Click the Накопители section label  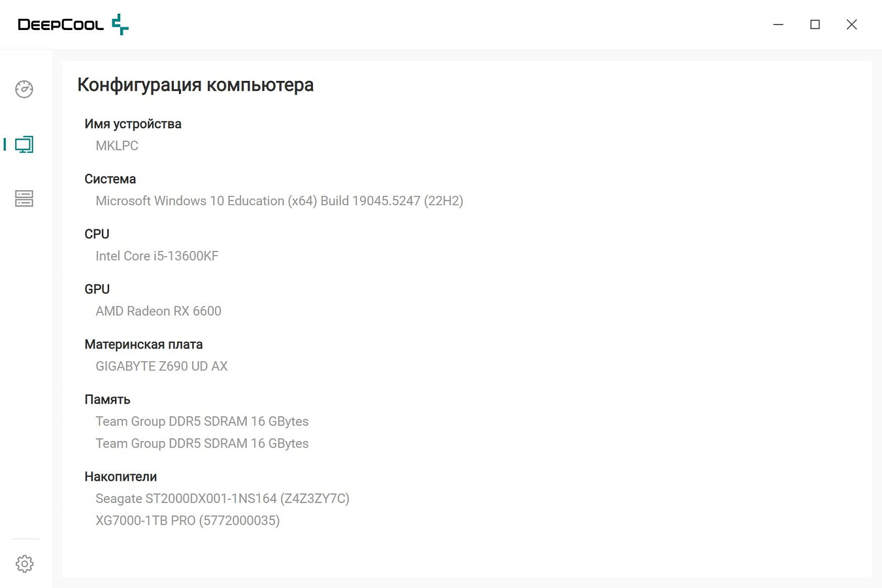(x=121, y=477)
